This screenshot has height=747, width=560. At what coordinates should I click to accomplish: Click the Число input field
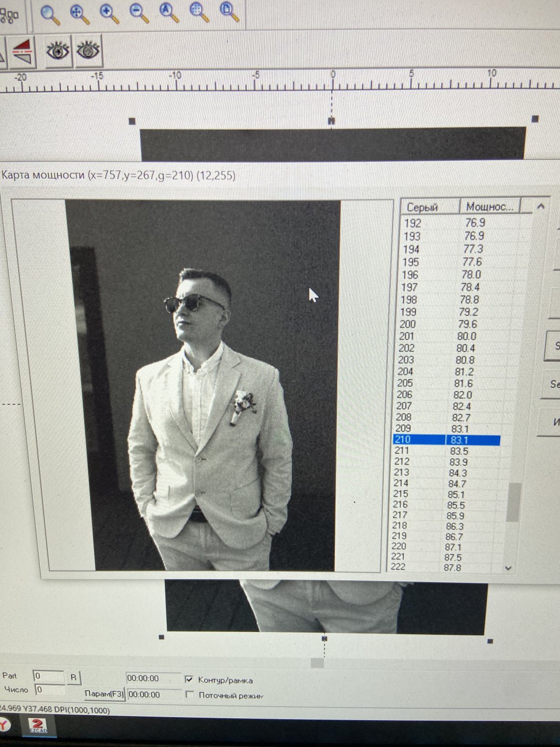(x=50, y=690)
